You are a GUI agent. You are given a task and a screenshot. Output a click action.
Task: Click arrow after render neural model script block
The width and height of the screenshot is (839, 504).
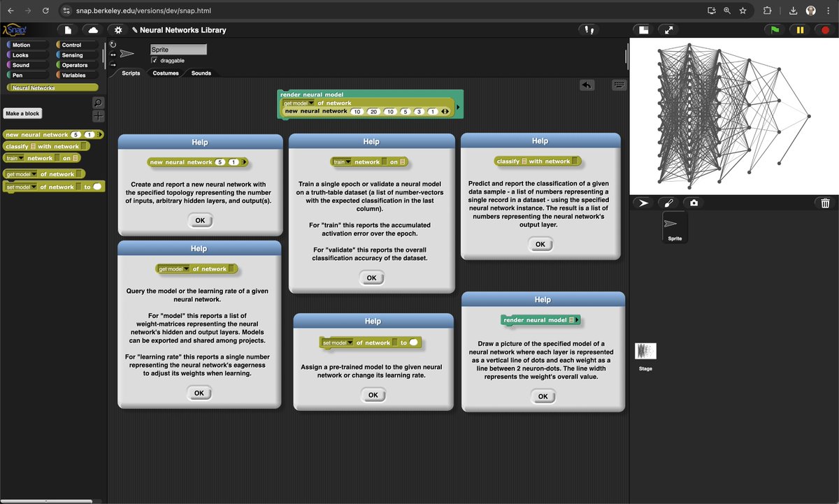tap(458, 108)
